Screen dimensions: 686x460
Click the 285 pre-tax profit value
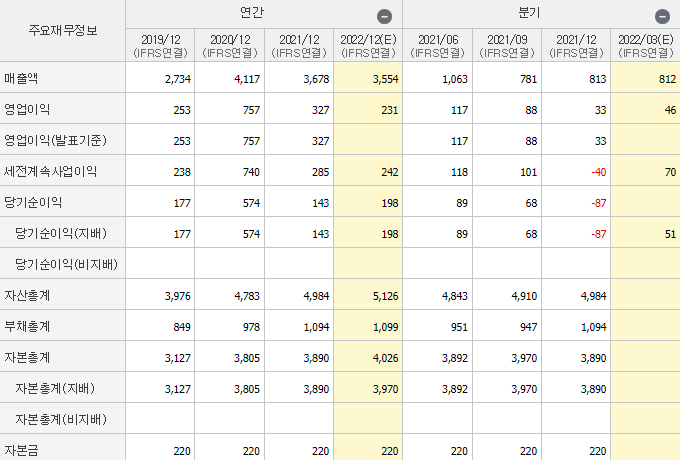pos(321,172)
